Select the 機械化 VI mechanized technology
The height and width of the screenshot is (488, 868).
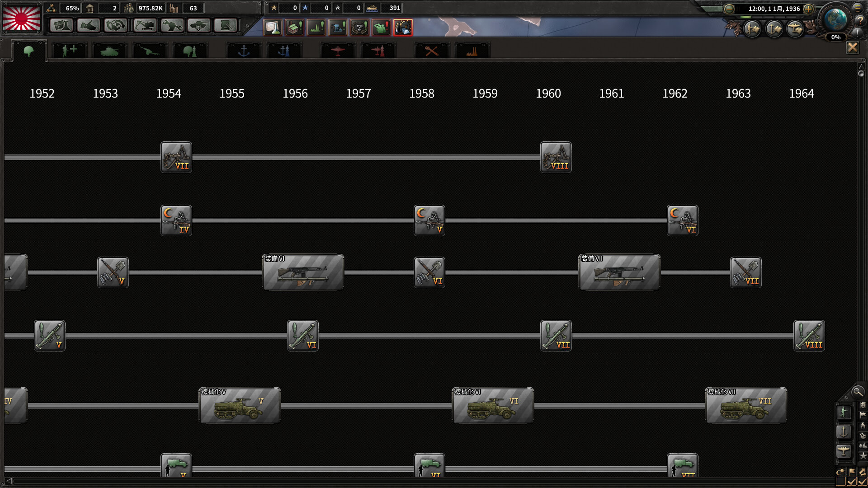click(x=493, y=406)
